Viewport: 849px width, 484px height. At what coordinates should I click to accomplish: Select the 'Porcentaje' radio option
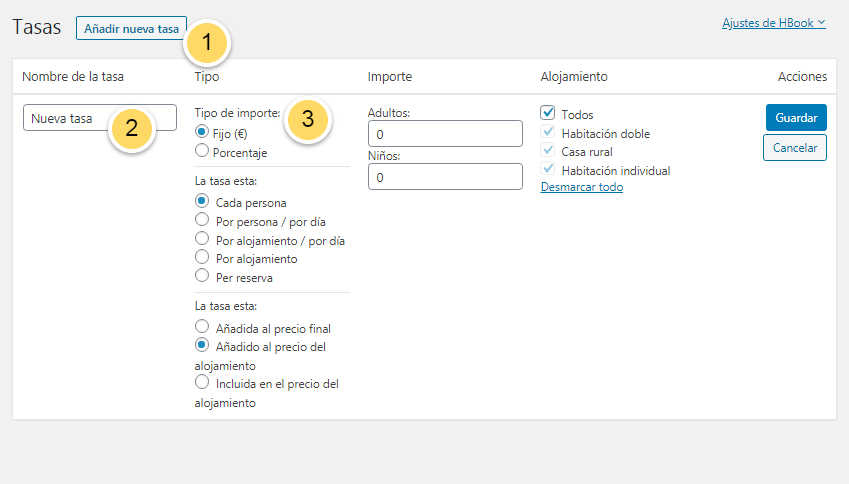click(x=203, y=152)
